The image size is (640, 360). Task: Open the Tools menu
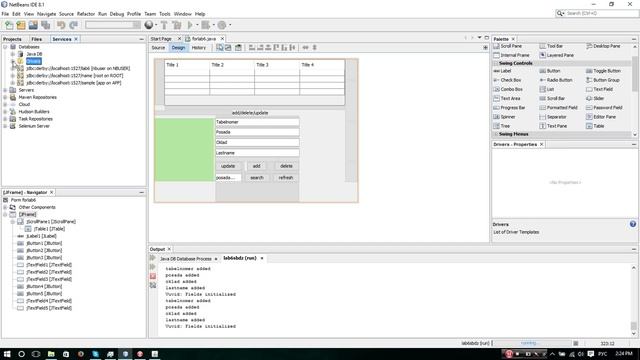[164, 14]
